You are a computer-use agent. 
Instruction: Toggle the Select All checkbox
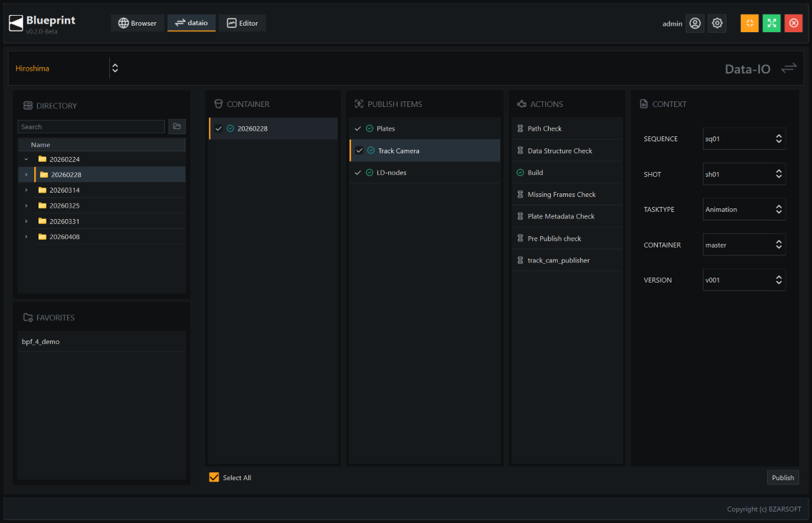coord(214,477)
